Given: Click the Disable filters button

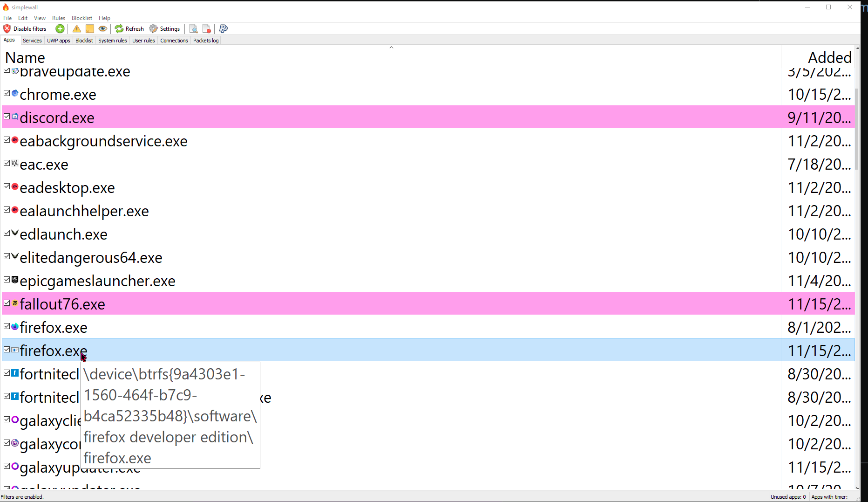Looking at the screenshot, I should click(26, 28).
